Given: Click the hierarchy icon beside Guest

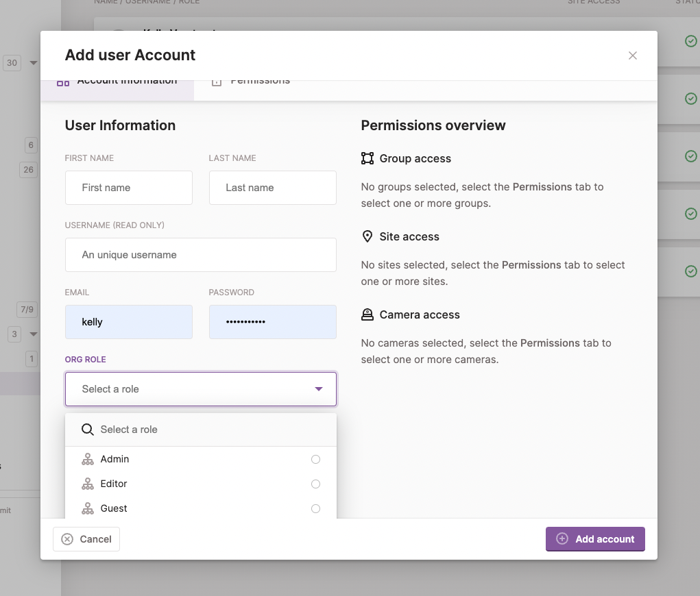Looking at the screenshot, I should [x=87, y=509].
